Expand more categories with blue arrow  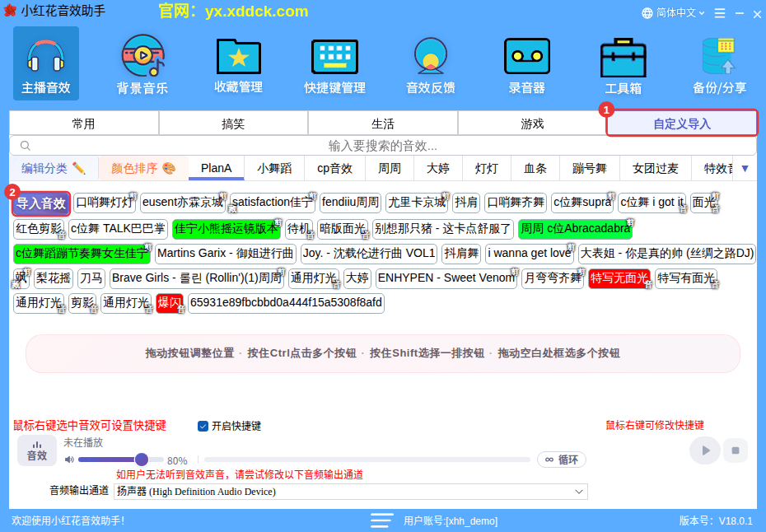click(x=745, y=169)
